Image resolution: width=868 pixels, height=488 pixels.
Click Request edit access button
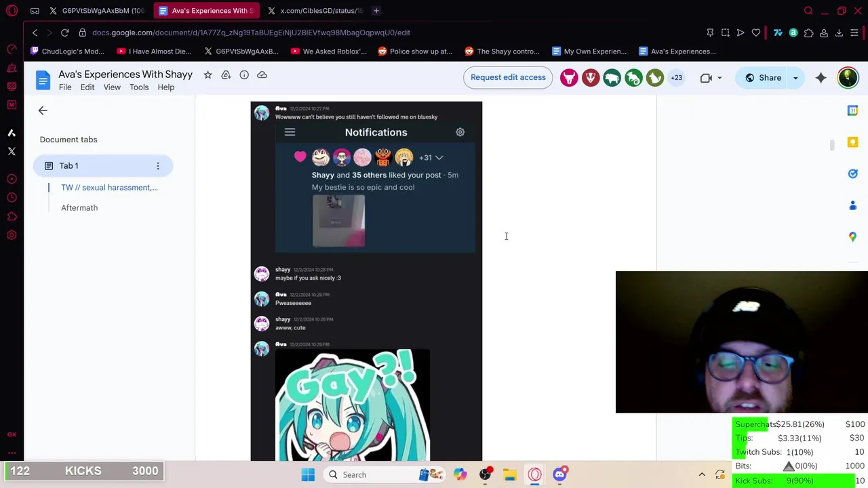click(x=508, y=77)
